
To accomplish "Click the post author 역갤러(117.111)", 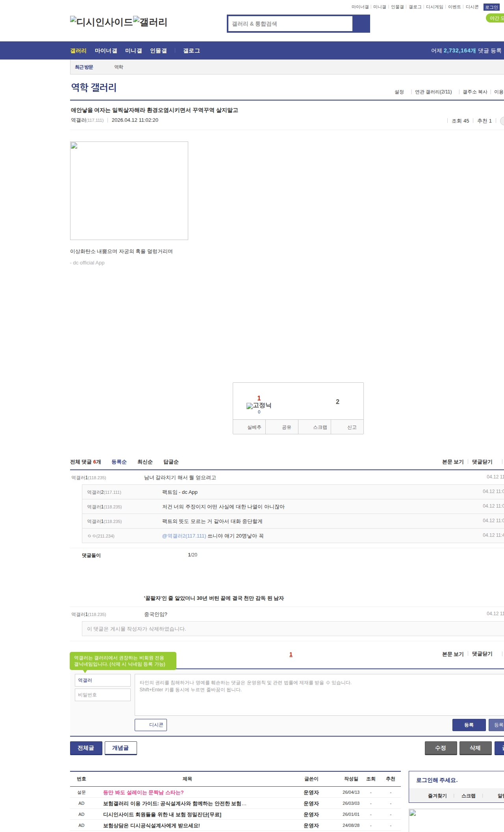I will (87, 120).
